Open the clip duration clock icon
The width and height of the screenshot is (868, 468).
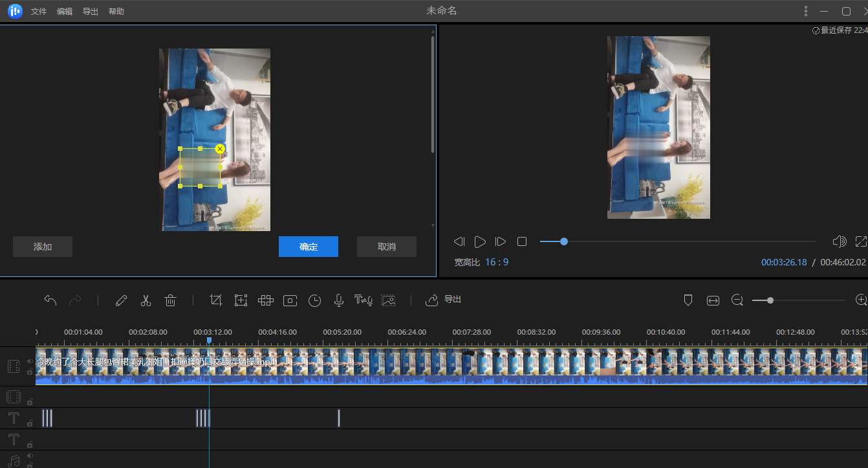314,300
